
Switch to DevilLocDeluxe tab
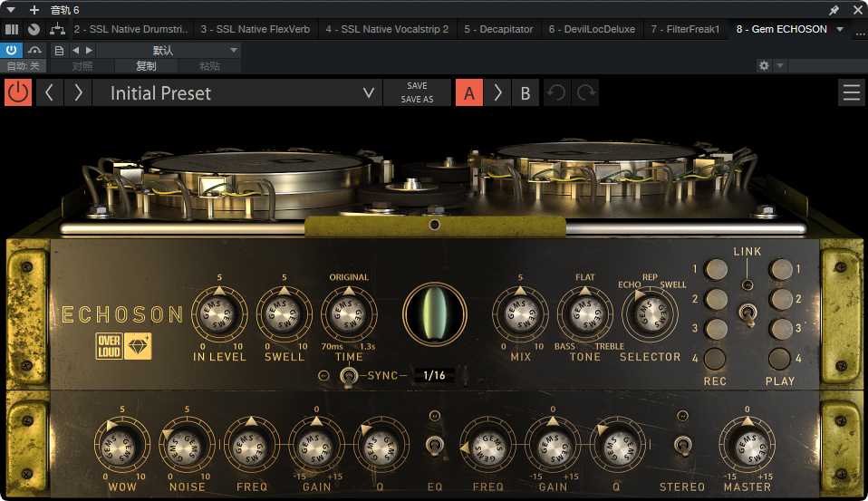(x=592, y=29)
